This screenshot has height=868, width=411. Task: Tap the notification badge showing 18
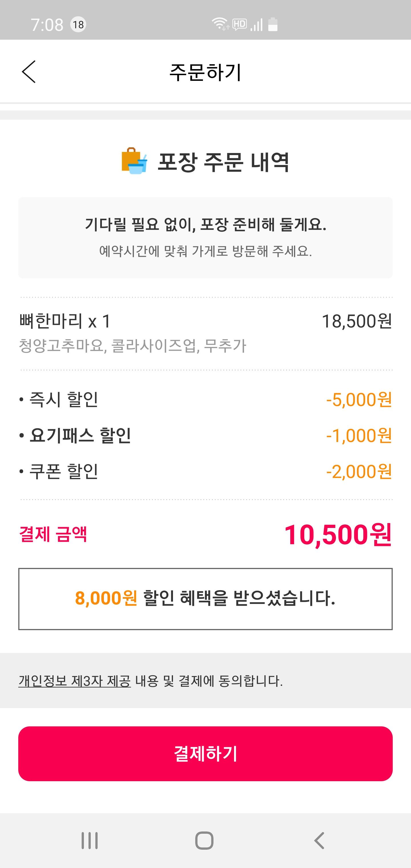tap(78, 25)
